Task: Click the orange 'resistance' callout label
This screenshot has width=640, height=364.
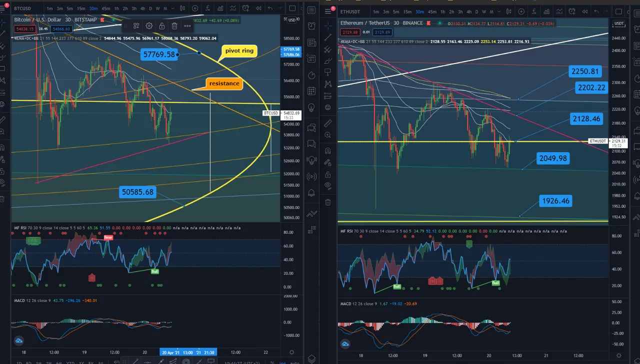Action: (224, 83)
